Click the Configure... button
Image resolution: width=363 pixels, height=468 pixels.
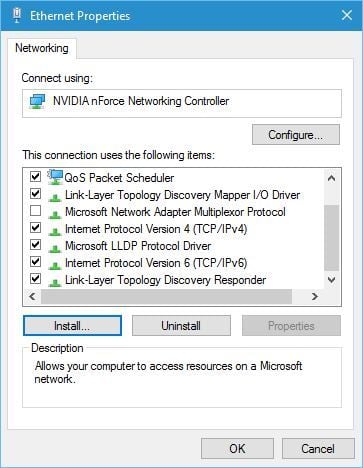click(x=296, y=135)
